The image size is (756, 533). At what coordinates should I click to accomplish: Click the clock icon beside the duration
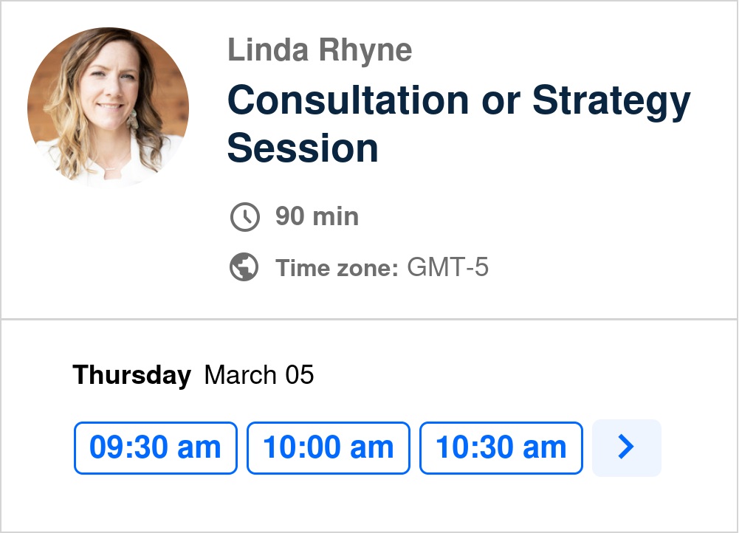(245, 217)
